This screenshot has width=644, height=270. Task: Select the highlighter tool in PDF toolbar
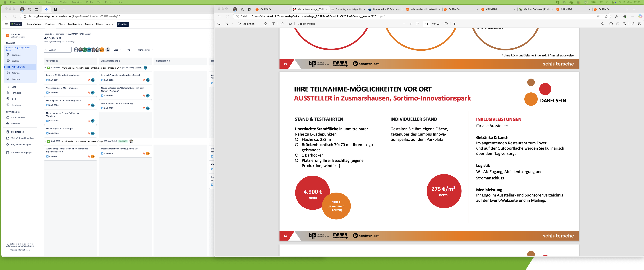(x=227, y=24)
